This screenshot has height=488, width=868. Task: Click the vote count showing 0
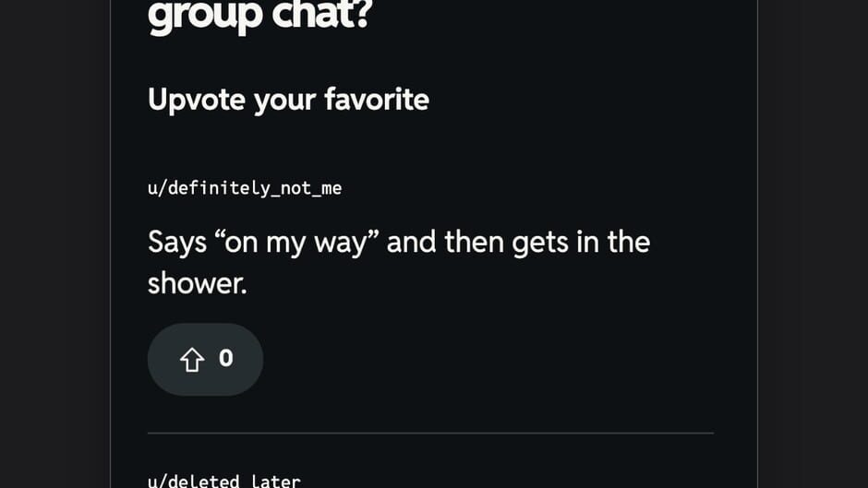coord(226,359)
